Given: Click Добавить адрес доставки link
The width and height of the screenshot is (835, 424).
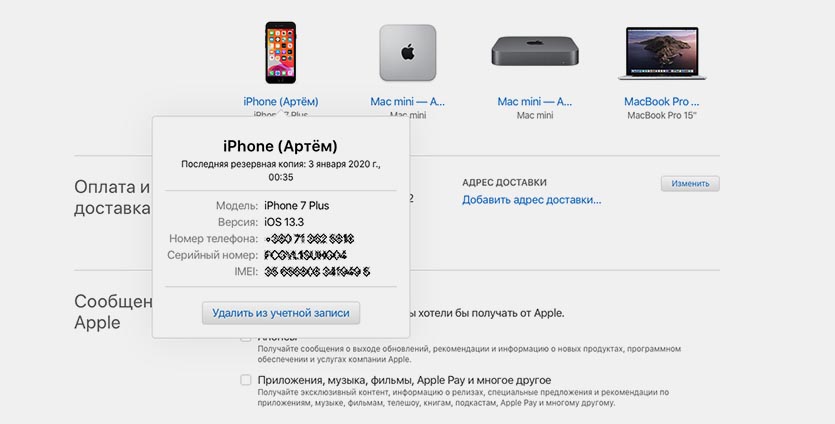Looking at the screenshot, I should coord(531,200).
